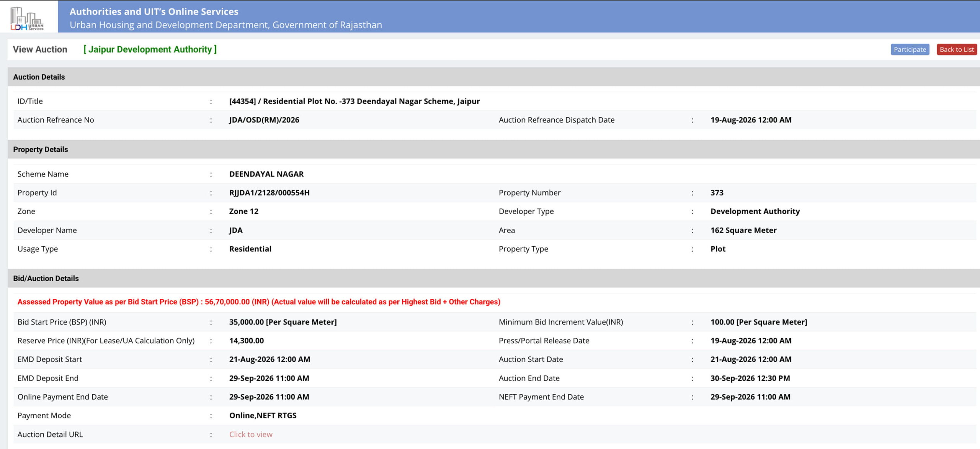
Task: Click the Residential usage type value
Action: [250, 249]
